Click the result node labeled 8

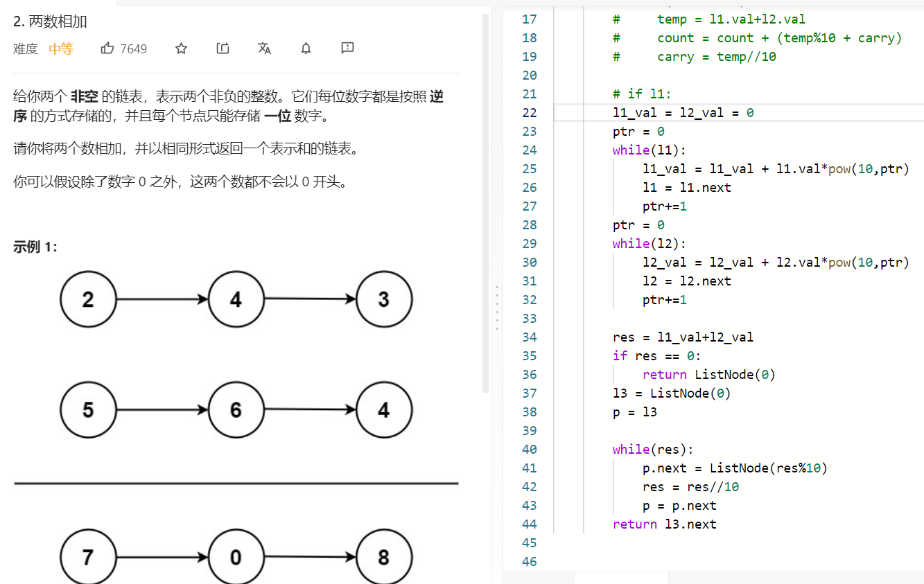(384, 558)
